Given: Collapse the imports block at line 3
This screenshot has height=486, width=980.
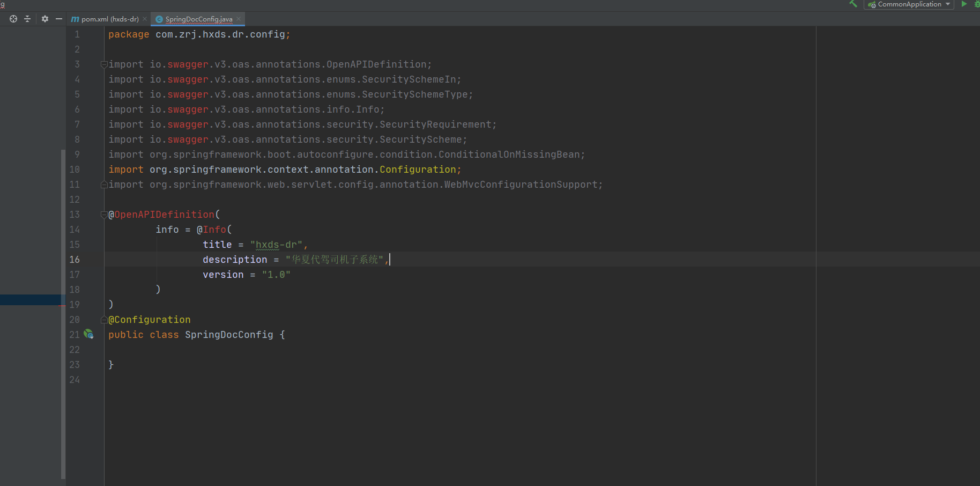Looking at the screenshot, I should click(104, 64).
